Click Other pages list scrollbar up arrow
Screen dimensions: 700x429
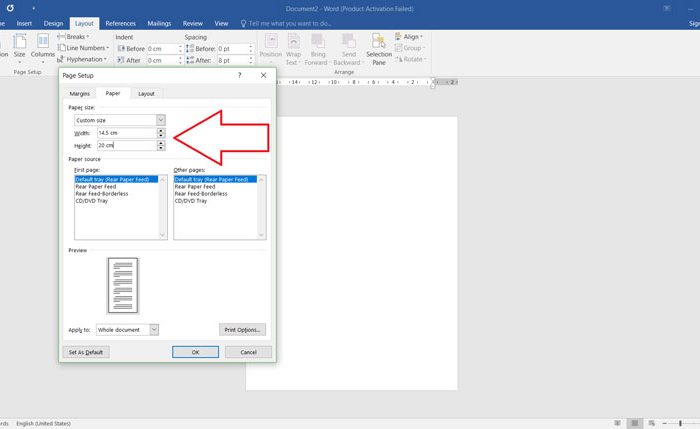tap(262, 179)
